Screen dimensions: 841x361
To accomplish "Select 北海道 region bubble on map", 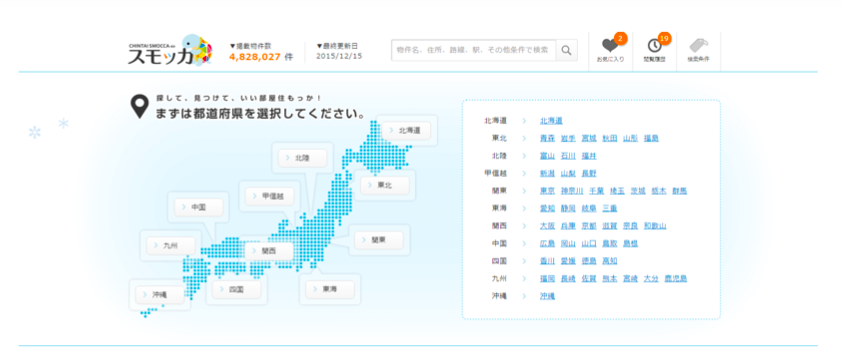I will 406,130.
